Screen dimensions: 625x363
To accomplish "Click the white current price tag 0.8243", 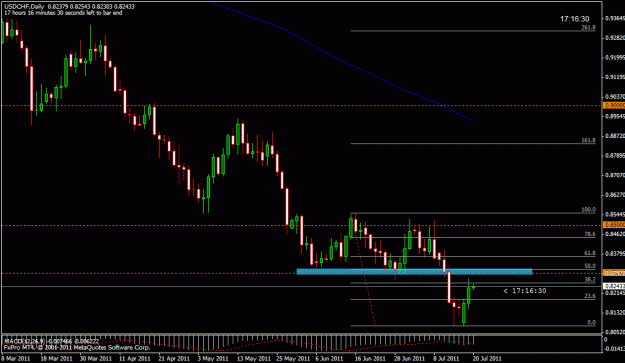I will [x=614, y=286].
